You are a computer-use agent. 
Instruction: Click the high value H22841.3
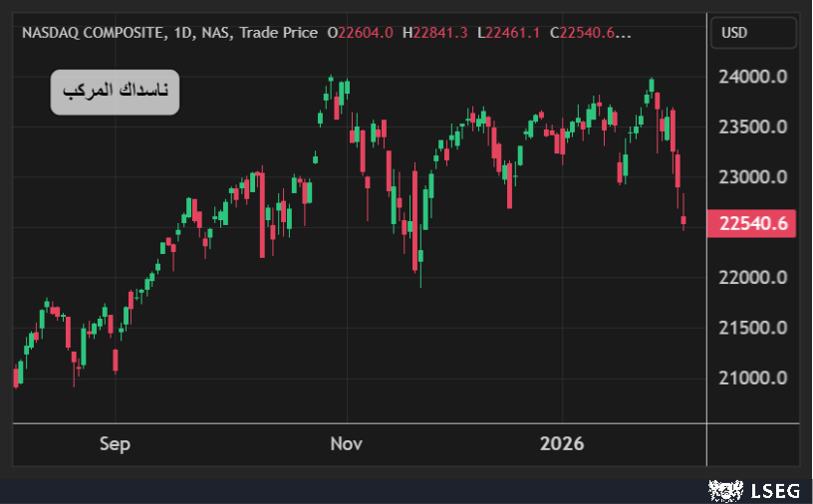(435, 33)
